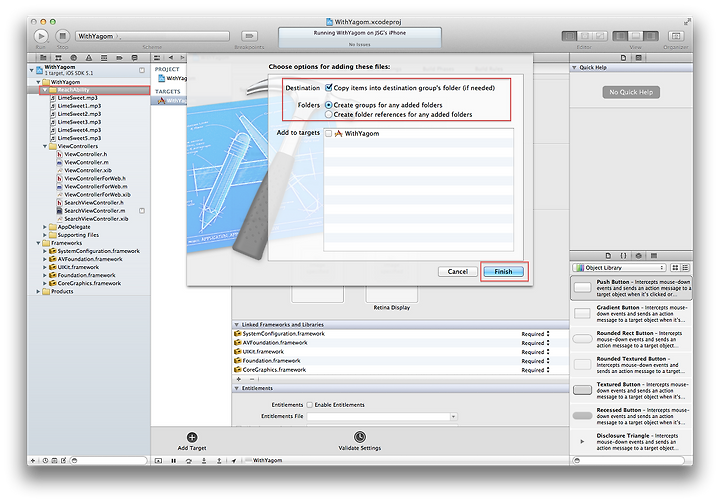
Task: Click Step Over in the debug bar
Action: pyautogui.click(x=189, y=460)
